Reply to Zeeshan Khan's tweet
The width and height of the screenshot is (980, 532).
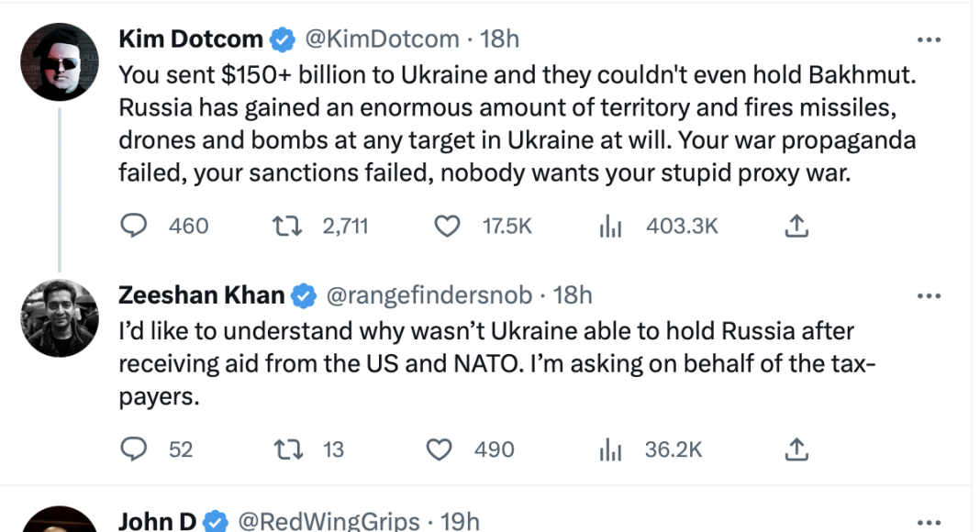coord(135,449)
